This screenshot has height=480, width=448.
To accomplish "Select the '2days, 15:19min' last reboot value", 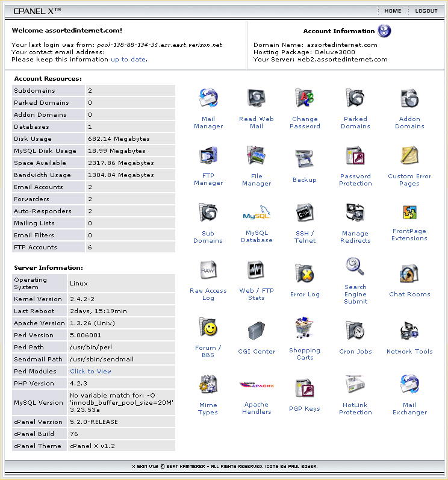I will tap(98, 311).
